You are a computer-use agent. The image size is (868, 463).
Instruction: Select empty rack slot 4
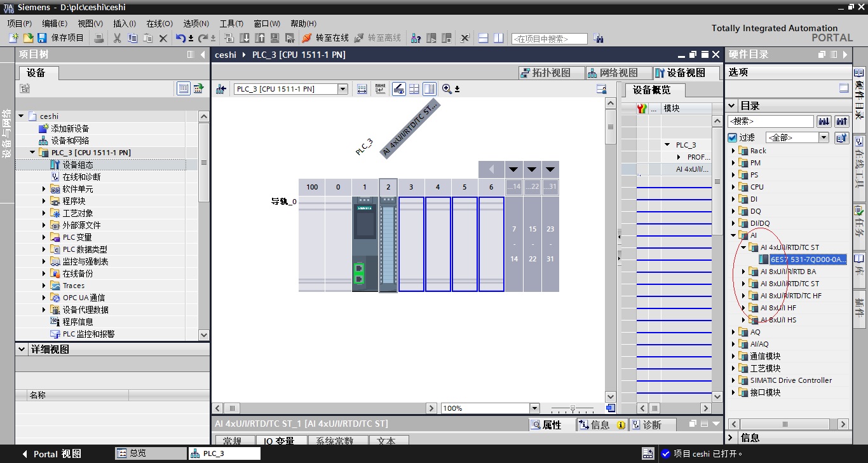[x=438, y=244]
